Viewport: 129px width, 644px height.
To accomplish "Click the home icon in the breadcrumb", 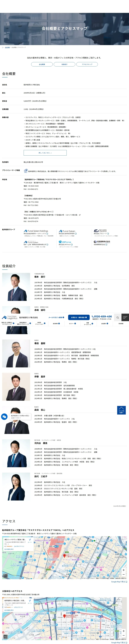I will [2, 48].
